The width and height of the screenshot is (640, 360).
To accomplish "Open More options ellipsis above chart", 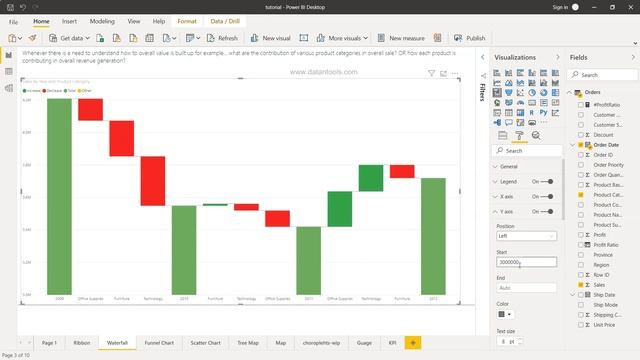I will click(455, 73).
